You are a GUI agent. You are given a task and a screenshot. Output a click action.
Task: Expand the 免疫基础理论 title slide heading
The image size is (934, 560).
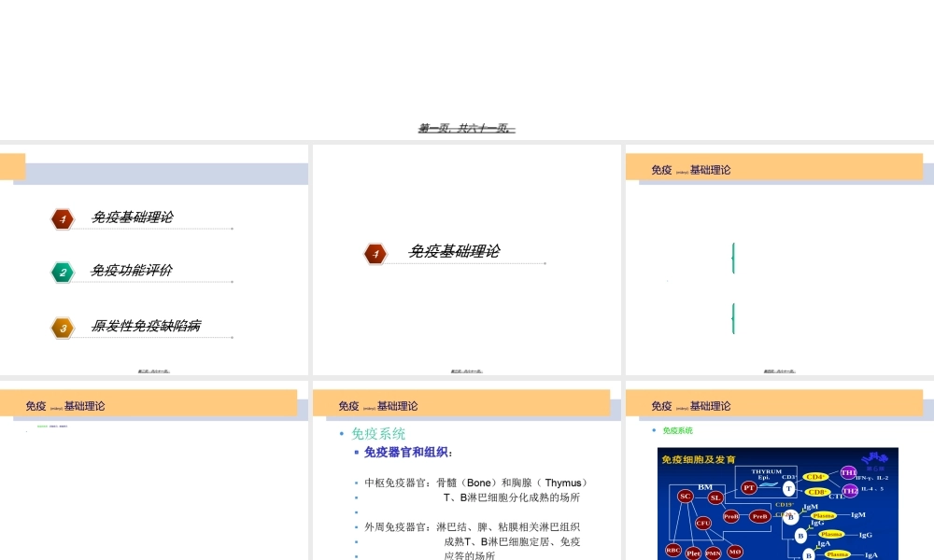(x=456, y=251)
